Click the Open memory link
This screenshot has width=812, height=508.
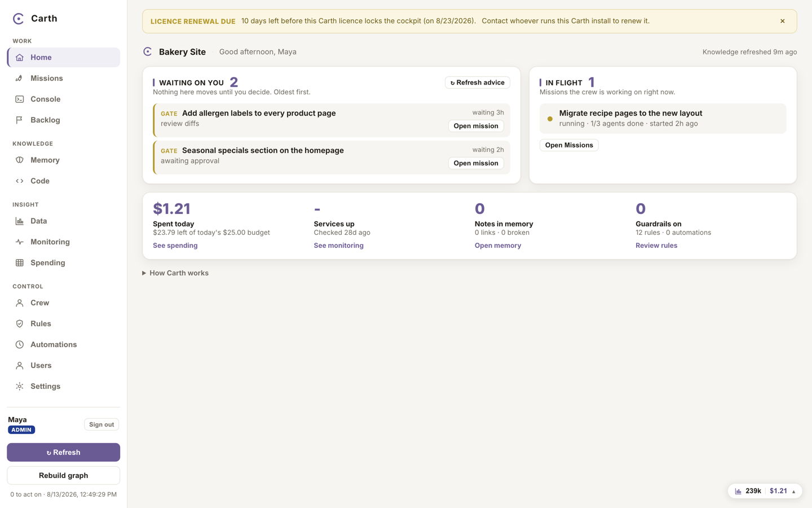[498, 246]
